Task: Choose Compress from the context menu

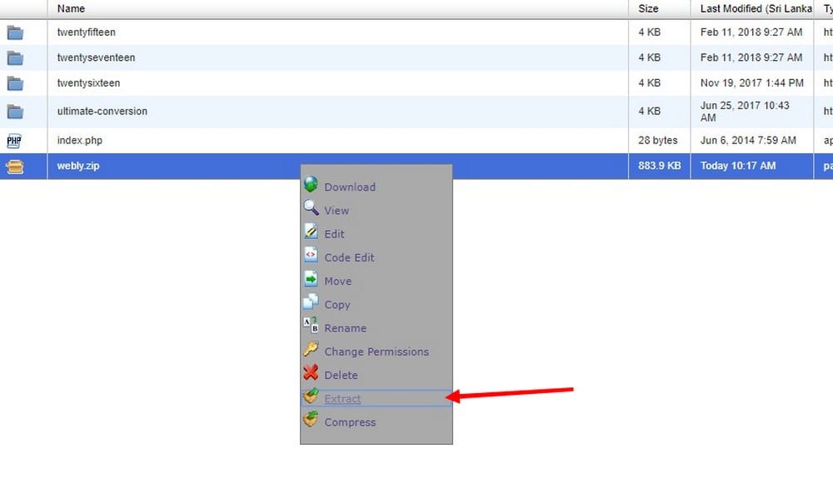Action: (x=350, y=422)
